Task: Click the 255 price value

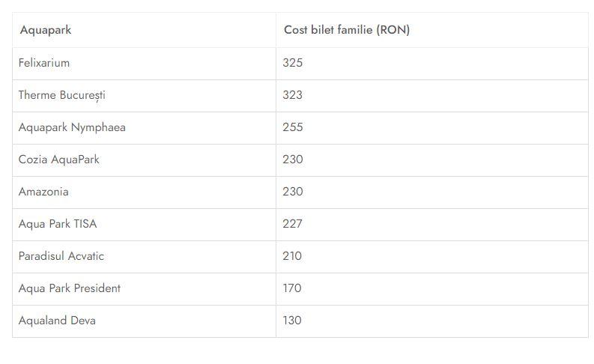Action: pyautogui.click(x=293, y=127)
